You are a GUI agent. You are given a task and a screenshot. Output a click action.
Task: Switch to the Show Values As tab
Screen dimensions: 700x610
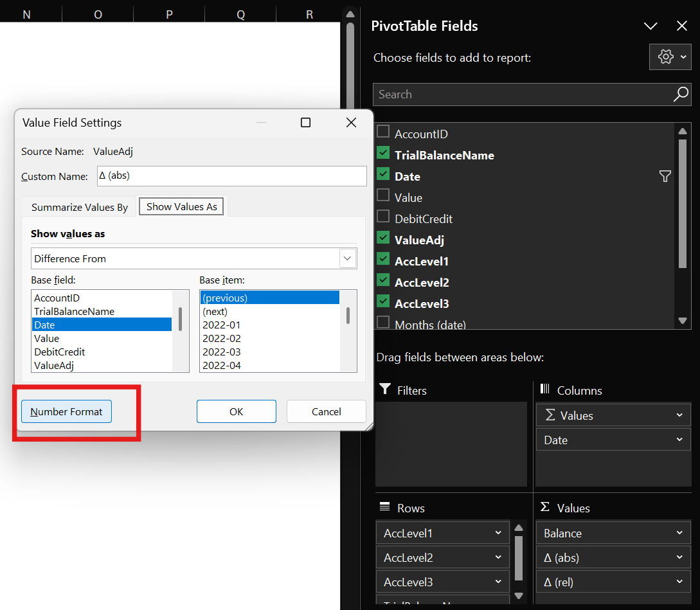182,206
